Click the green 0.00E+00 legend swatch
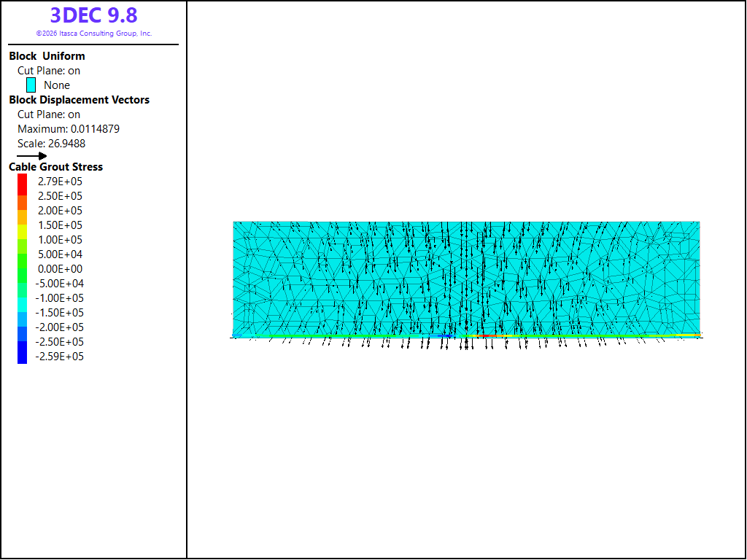Screen dimensions: 747x560 click(23, 262)
